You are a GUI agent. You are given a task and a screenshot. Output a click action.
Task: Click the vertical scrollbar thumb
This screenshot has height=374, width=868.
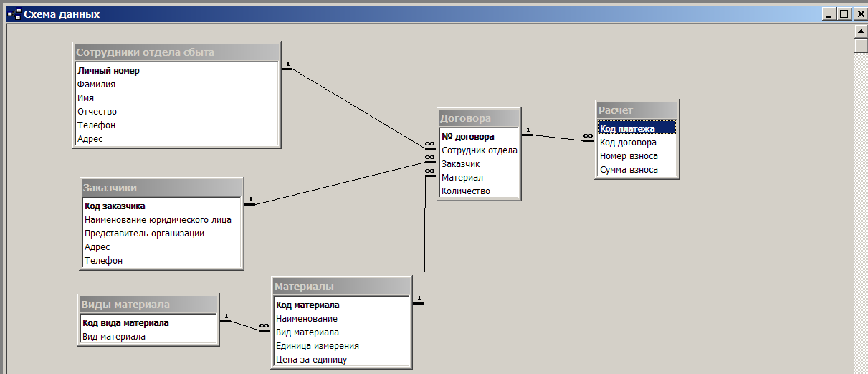tap(861, 45)
